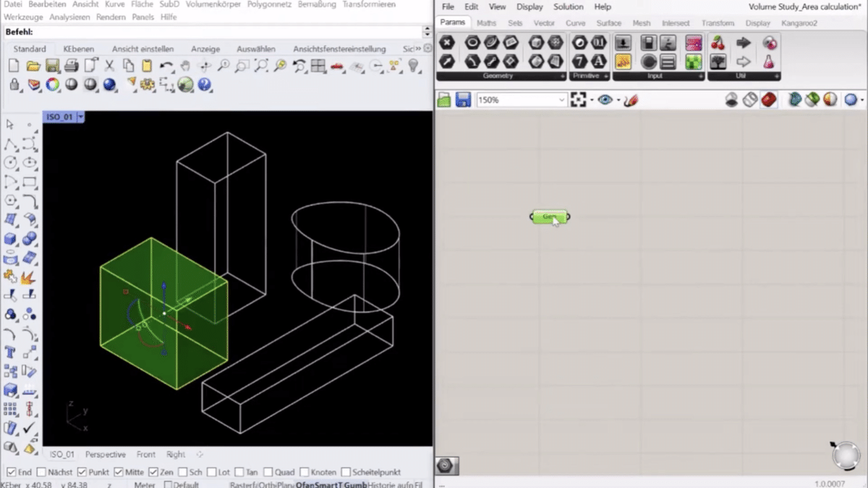This screenshot has width=868, height=488.
Task: Open the ISO_01 viewport title dropdown arrow
Action: (81, 116)
